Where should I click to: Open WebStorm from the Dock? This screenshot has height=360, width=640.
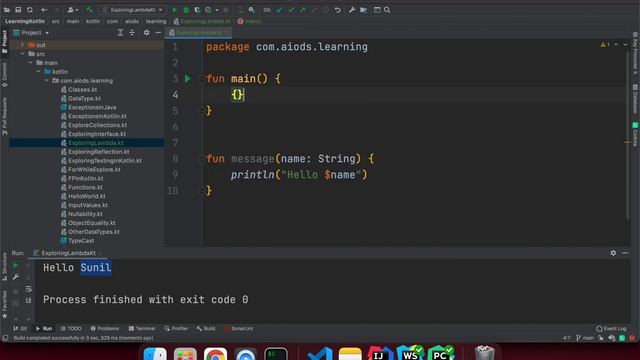(411, 353)
